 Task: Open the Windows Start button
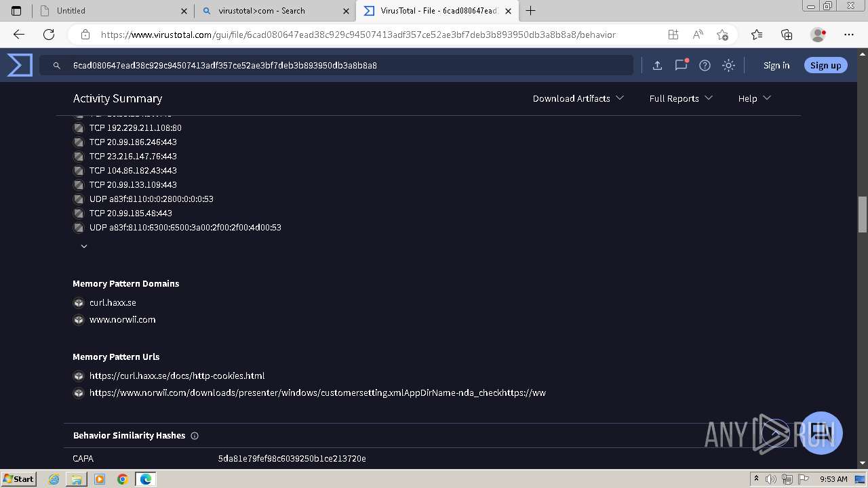point(18,479)
